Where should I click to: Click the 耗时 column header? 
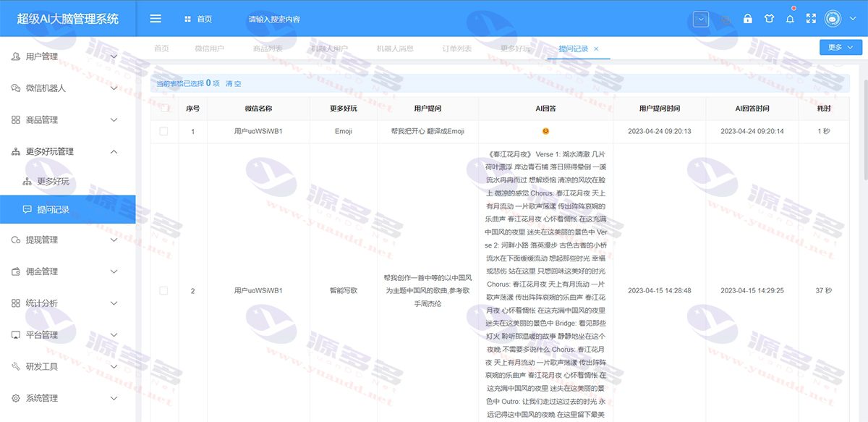[824, 109]
